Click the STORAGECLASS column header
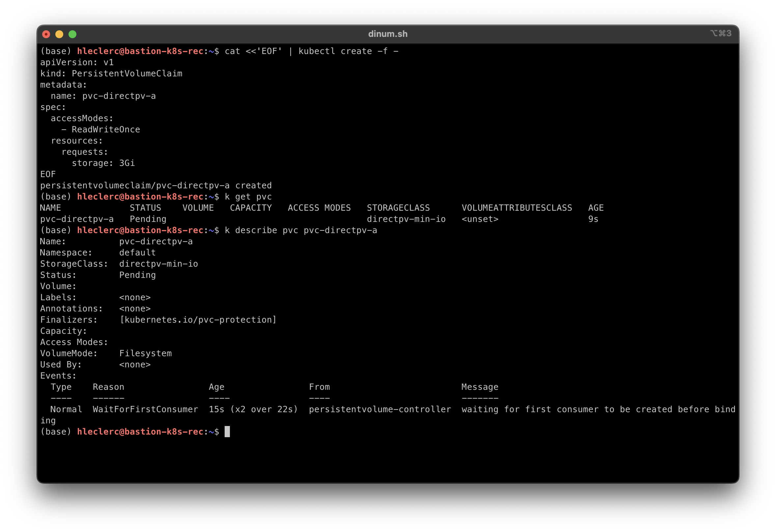The height and width of the screenshot is (532, 776). pos(398,208)
